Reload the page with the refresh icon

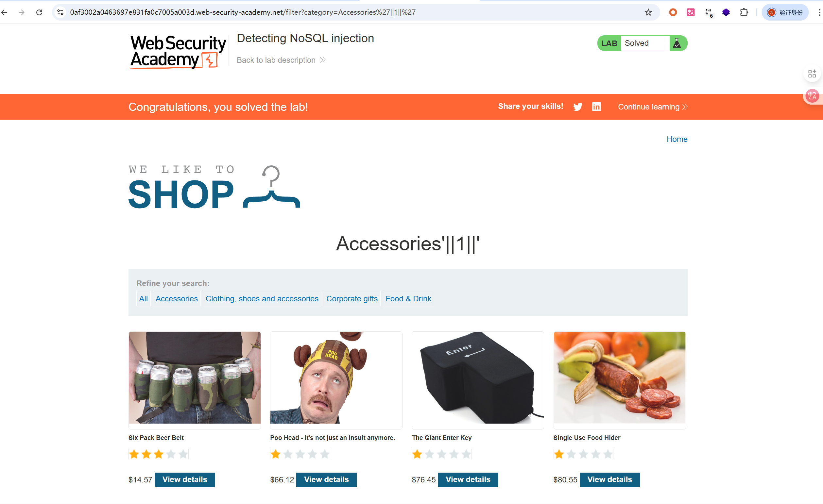pos(39,12)
